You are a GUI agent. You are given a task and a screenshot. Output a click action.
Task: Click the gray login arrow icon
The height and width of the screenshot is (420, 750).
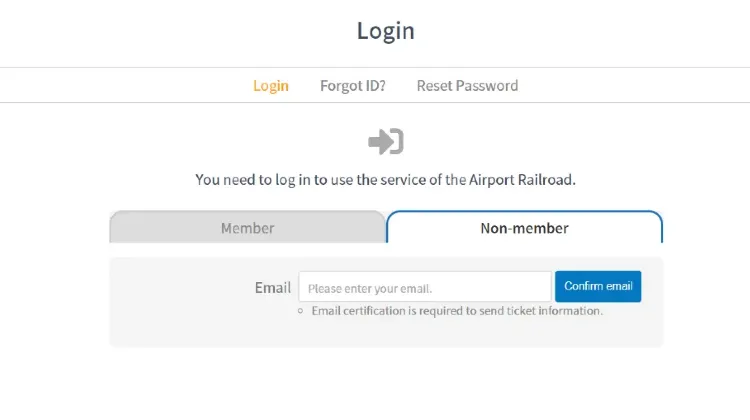tap(385, 142)
